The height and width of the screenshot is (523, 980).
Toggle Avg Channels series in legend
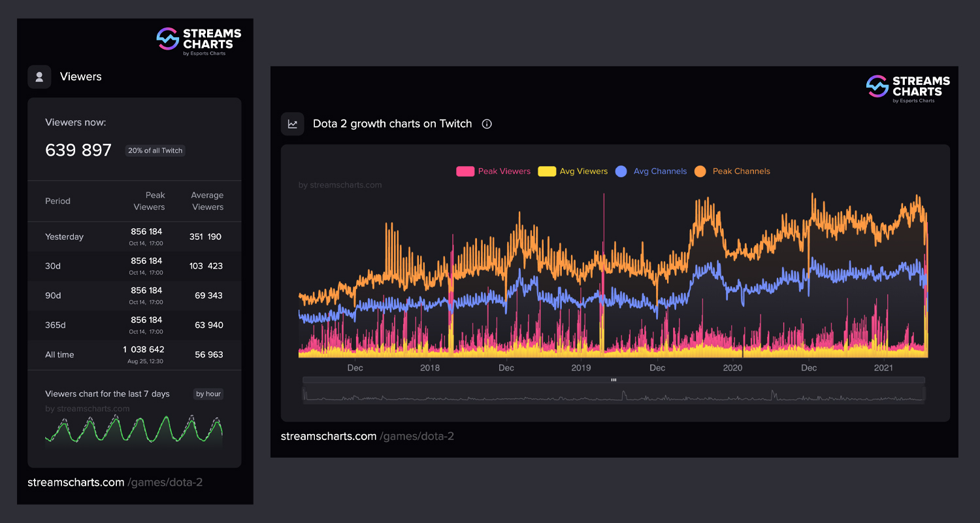coord(651,171)
